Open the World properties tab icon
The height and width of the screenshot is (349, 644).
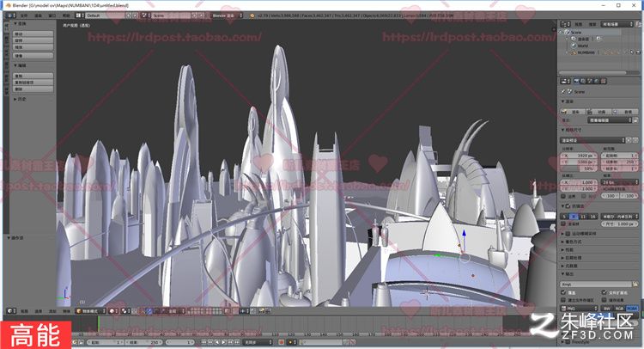click(596, 81)
